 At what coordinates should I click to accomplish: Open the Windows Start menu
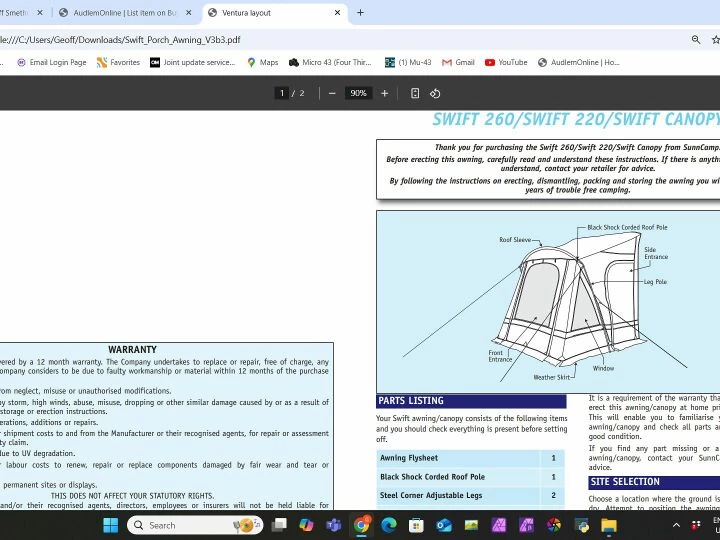[111, 525]
